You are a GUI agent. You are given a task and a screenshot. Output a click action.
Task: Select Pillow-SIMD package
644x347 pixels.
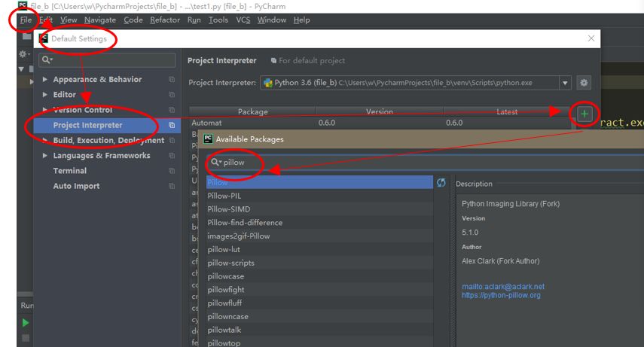319,209
